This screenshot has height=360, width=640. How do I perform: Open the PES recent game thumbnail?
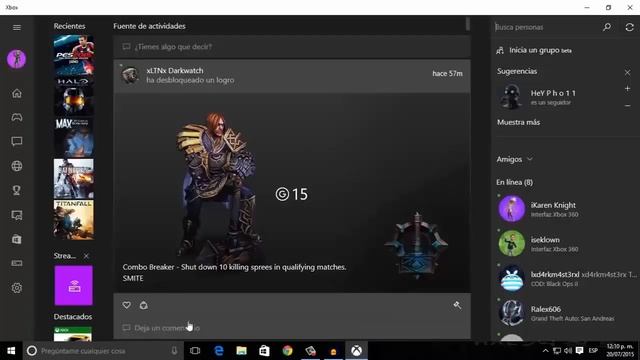click(73, 55)
